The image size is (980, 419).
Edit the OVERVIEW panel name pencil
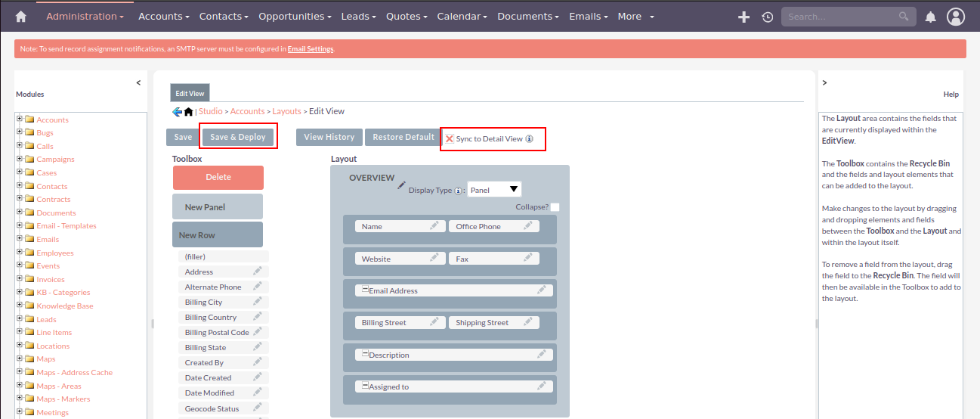[402, 185]
